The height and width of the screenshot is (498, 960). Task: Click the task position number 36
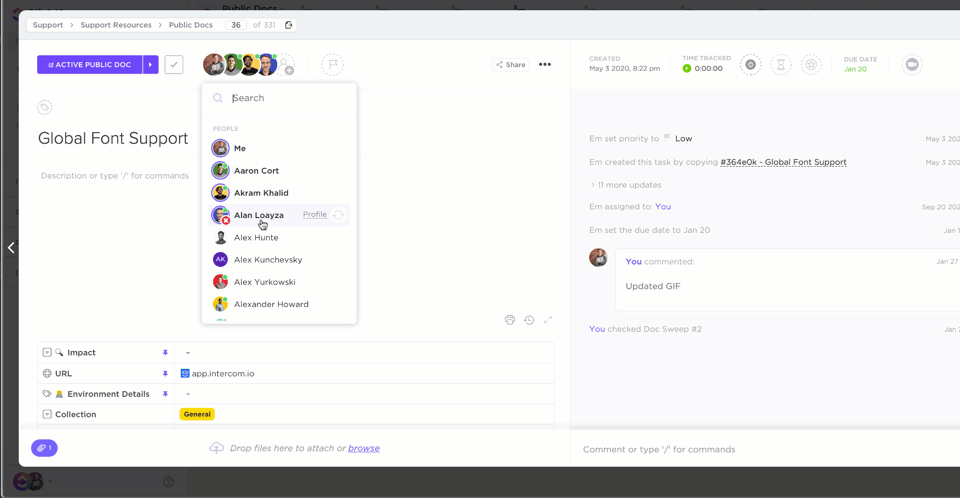pos(236,25)
